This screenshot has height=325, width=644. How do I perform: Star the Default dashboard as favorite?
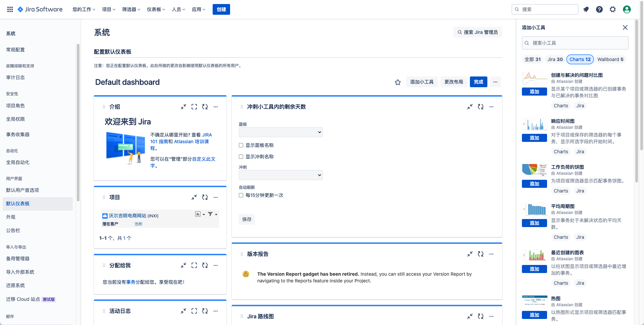tap(398, 82)
